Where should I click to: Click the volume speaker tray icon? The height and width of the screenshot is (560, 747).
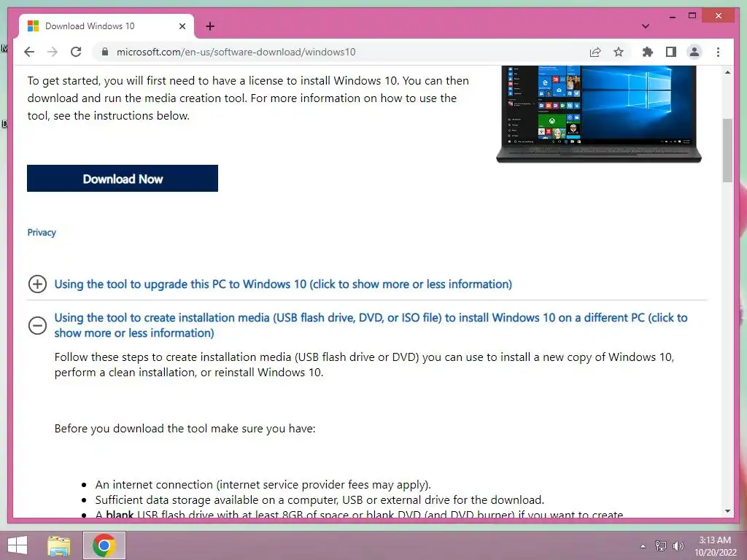coord(678,545)
